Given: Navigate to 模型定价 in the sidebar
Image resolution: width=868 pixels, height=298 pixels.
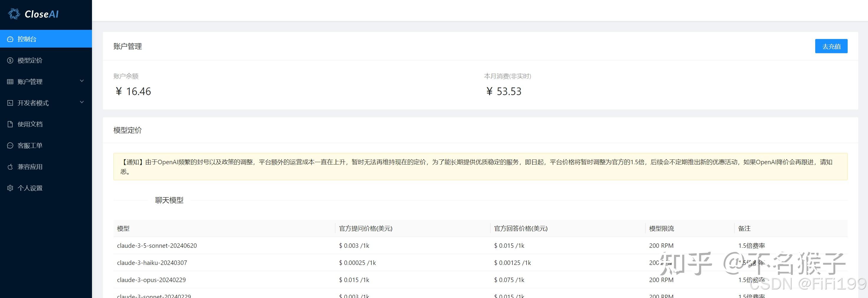Looking at the screenshot, I should click(30, 61).
